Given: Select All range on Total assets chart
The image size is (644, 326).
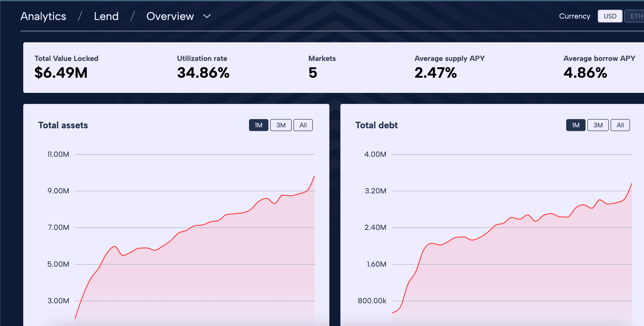Looking at the screenshot, I should click(x=303, y=125).
